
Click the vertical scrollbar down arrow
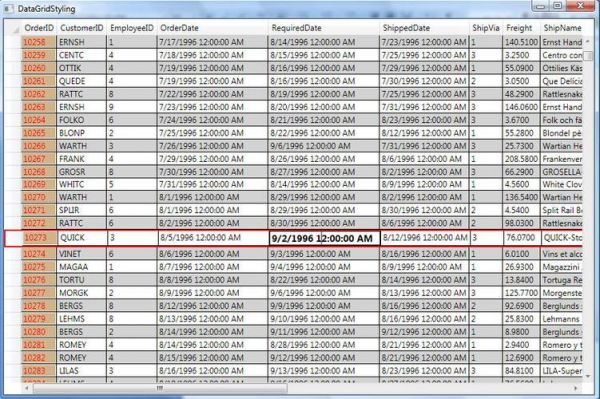click(587, 377)
